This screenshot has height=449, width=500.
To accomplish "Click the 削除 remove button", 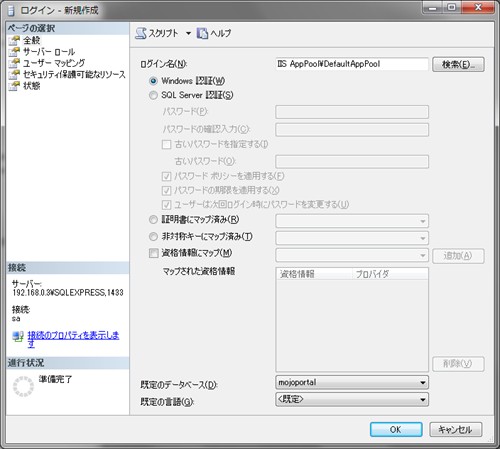I will pos(458,364).
